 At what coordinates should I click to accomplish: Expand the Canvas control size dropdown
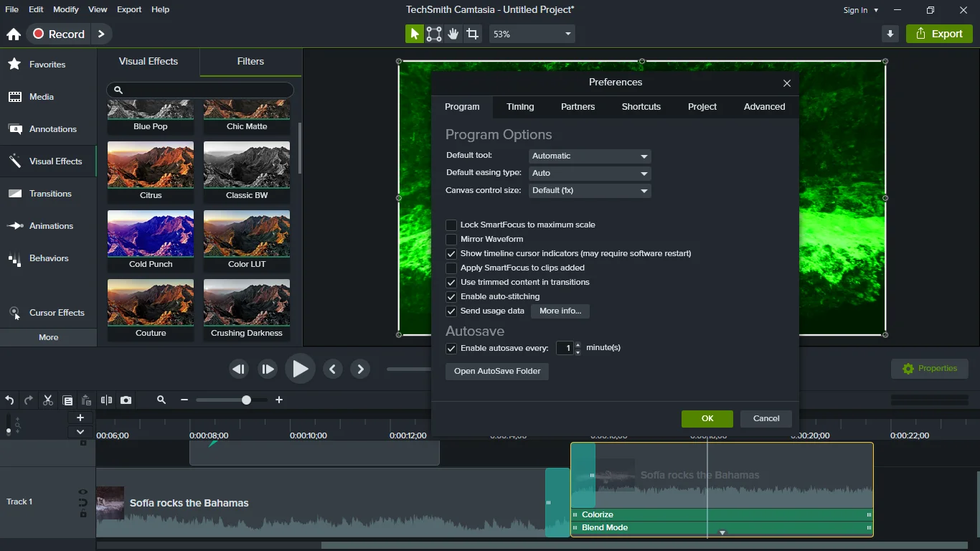(590, 190)
